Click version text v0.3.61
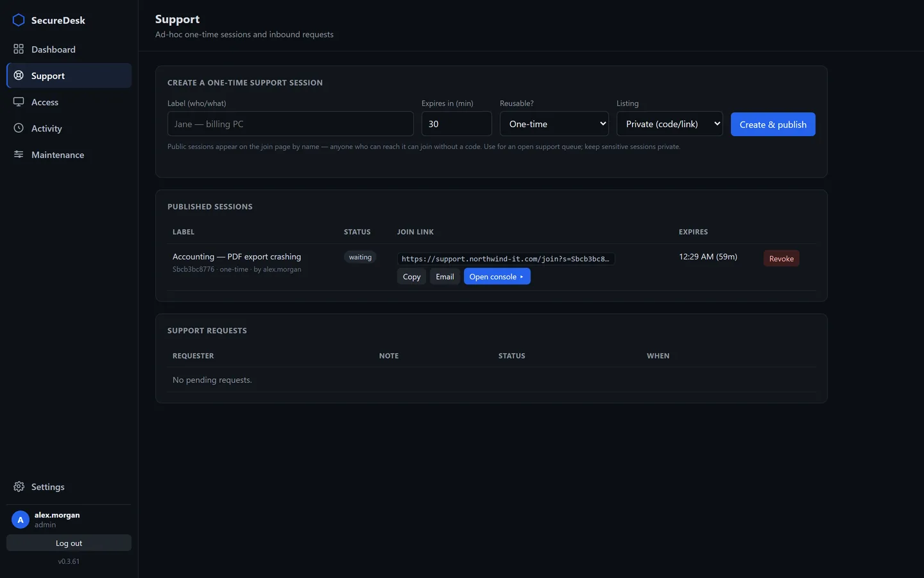The image size is (924, 578). (x=69, y=561)
